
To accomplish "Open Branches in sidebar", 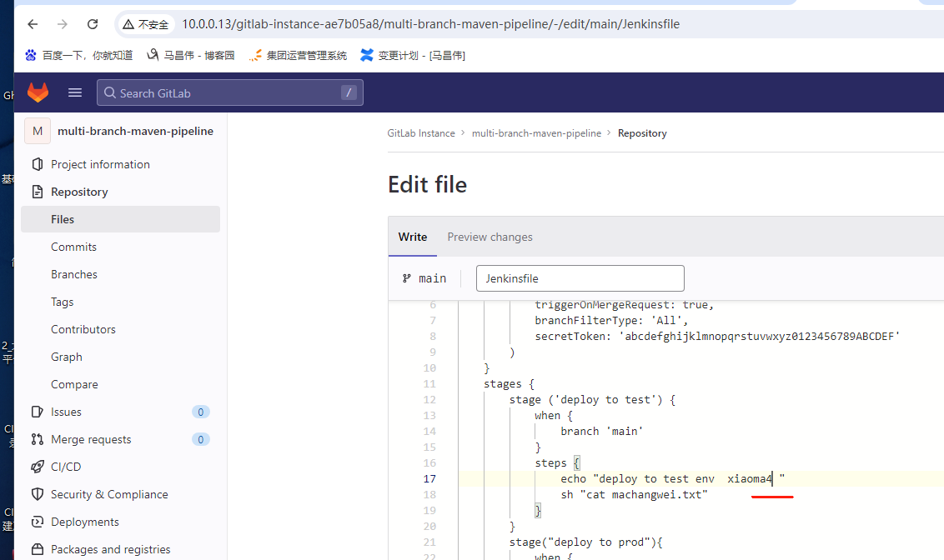I will pos(74,274).
